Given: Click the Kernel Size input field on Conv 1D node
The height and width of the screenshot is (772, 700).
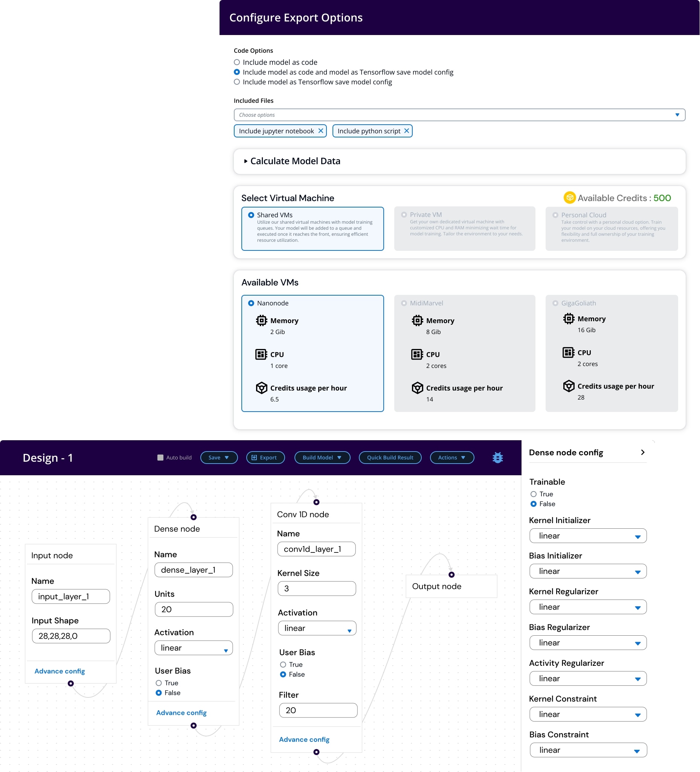Looking at the screenshot, I should coord(316,589).
